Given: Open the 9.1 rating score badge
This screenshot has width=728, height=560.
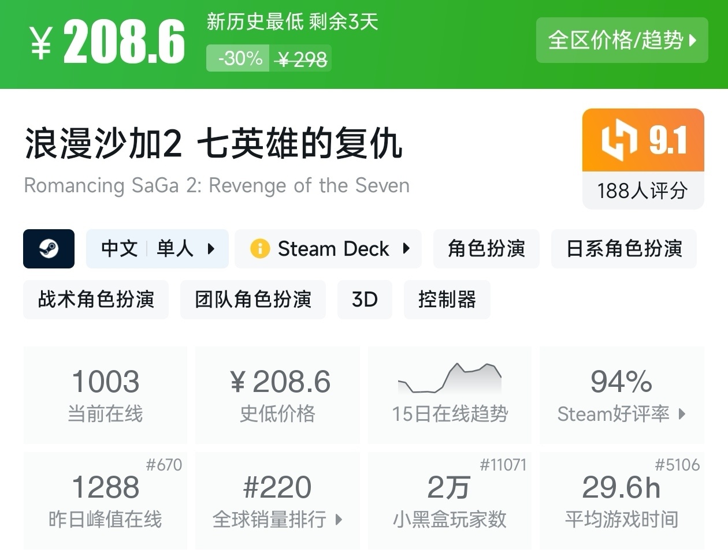Looking at the screenshot, I should (643, 140).
